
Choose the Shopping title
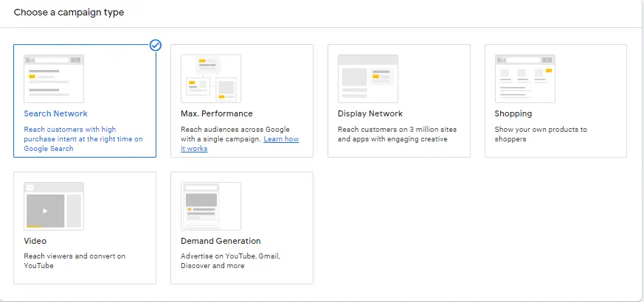click(x=513, y=113)
